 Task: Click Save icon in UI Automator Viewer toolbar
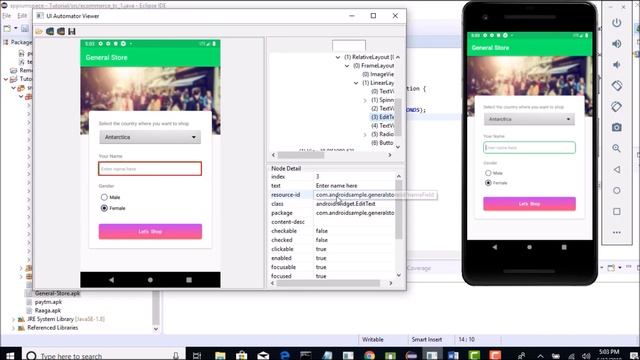(x=72, y=31)
